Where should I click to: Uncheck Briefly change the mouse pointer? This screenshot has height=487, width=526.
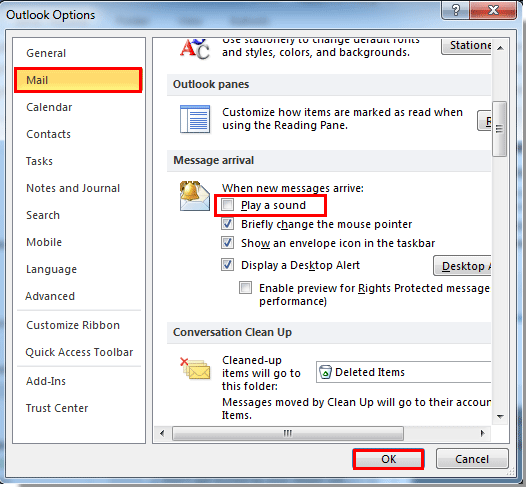(227, 224)
